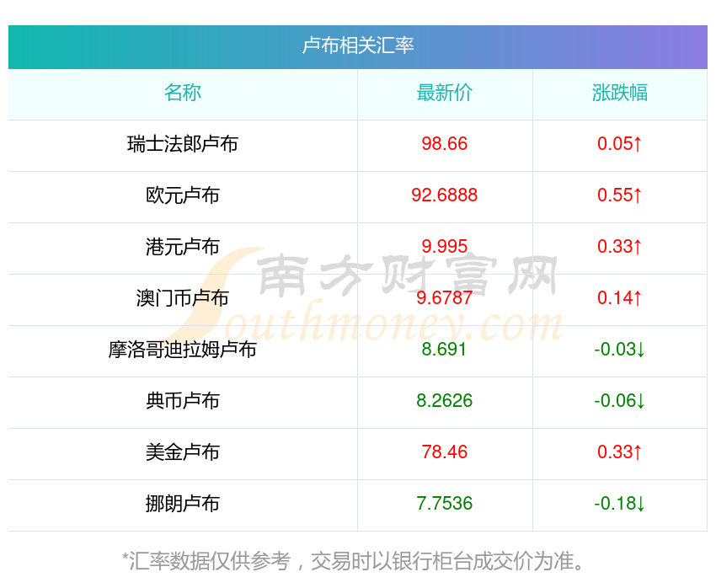Click the footnote 汇率数据仅供参考 disclaimer
The height and width of the screenshot is (588, 716).
click(x=354, y=561)
